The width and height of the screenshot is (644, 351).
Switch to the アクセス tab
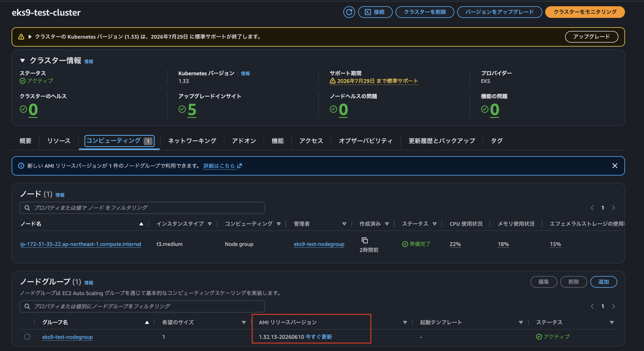coord(311,141)
